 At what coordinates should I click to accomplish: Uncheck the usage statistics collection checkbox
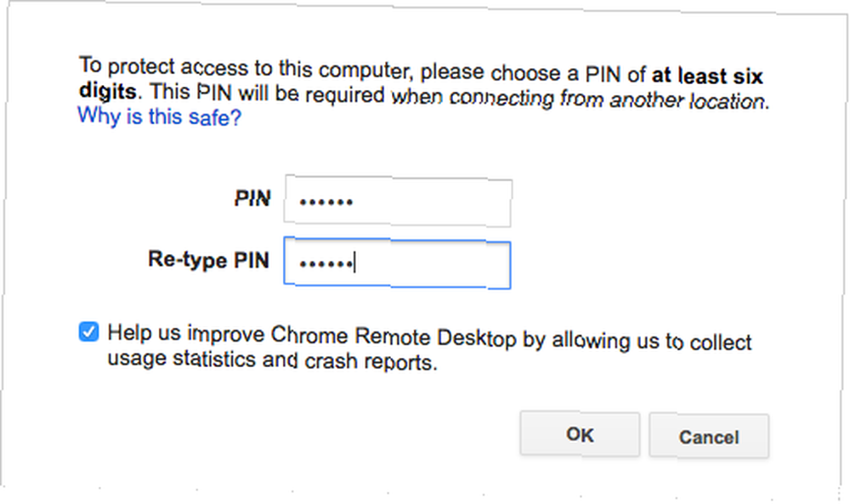tap(88, 331)
